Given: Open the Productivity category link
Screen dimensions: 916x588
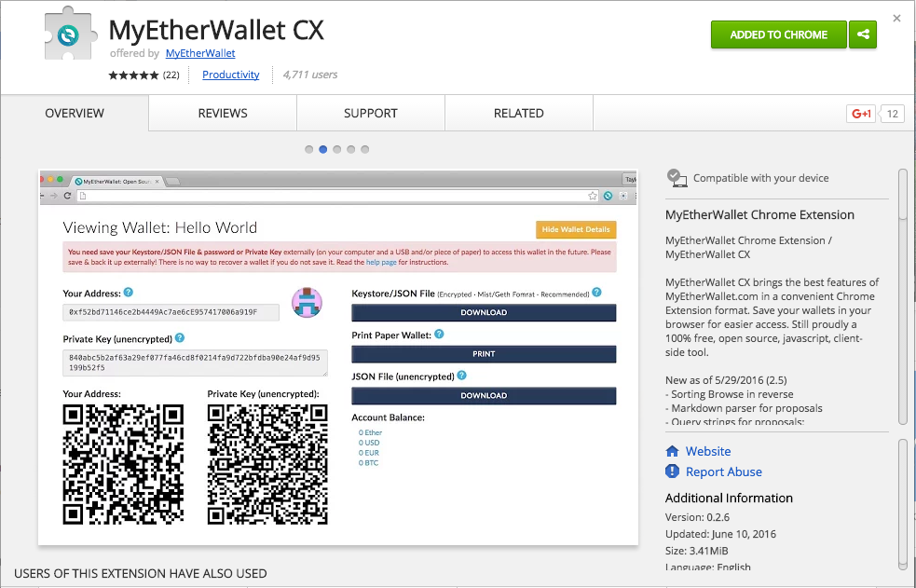Looking at the screenshot, I should [231, 75].
